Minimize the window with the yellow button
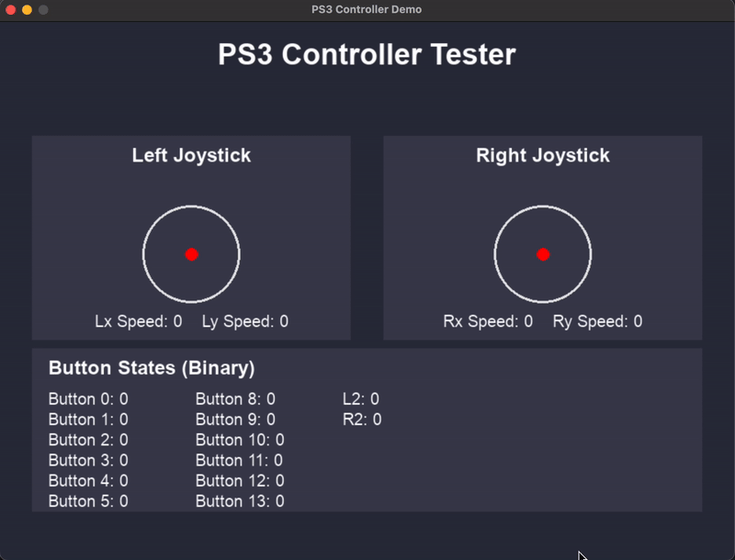 (x=27, y=9)
